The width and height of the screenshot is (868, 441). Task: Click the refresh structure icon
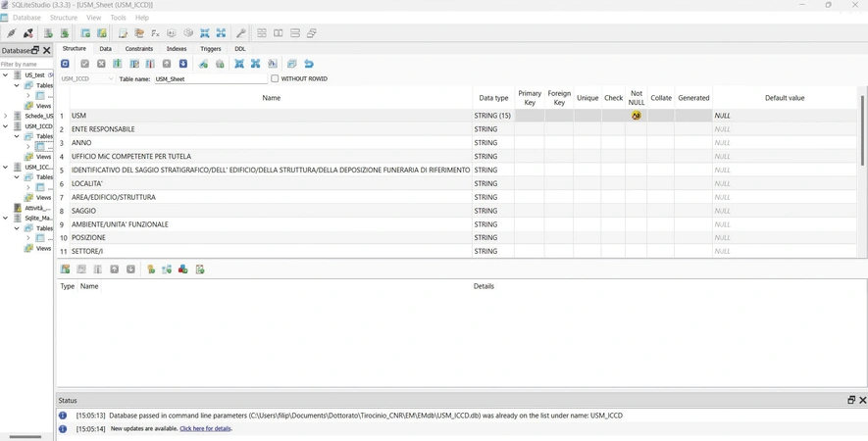pyautogui.click(x=65, y=64)
